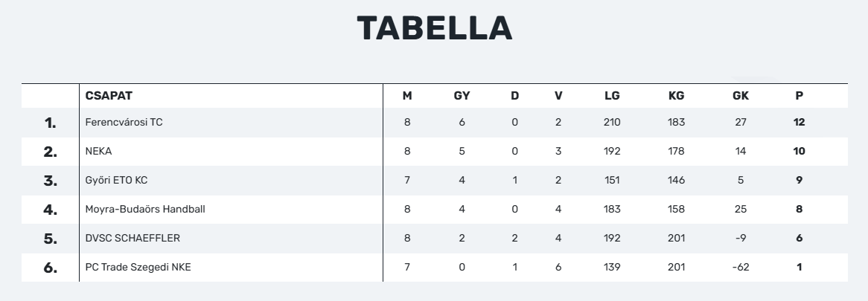Click the KG goals conceded header

(x=676, y=96)
